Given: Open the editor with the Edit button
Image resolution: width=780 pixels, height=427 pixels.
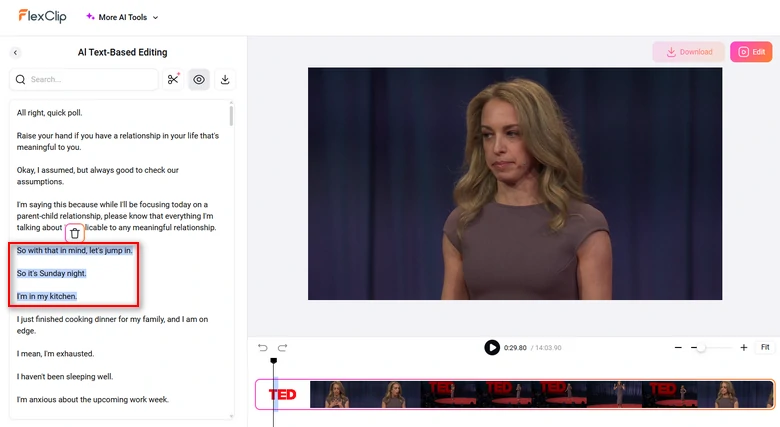Looking at the screenshot, I should 751,52.
